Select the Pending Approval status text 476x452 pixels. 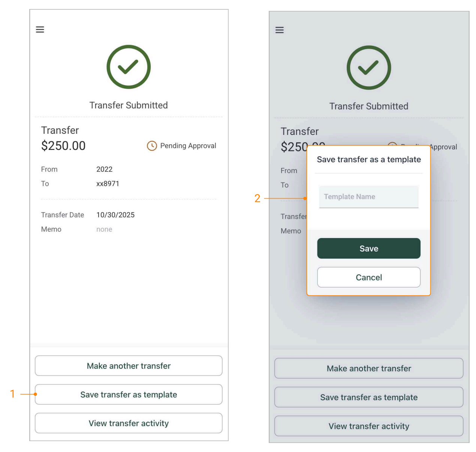tap(188, 146)
